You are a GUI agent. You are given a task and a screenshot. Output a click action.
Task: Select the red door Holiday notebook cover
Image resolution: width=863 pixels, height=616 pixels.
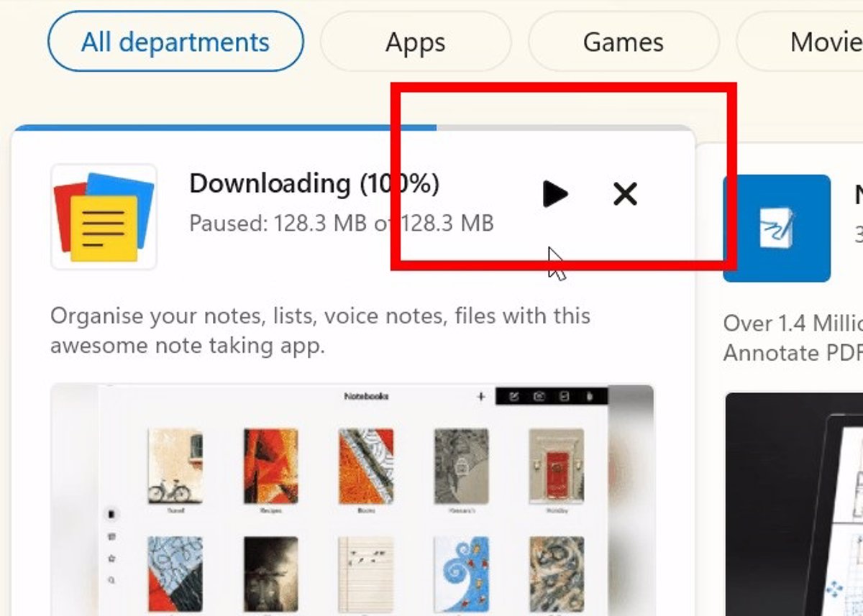(x=556, y=466)
